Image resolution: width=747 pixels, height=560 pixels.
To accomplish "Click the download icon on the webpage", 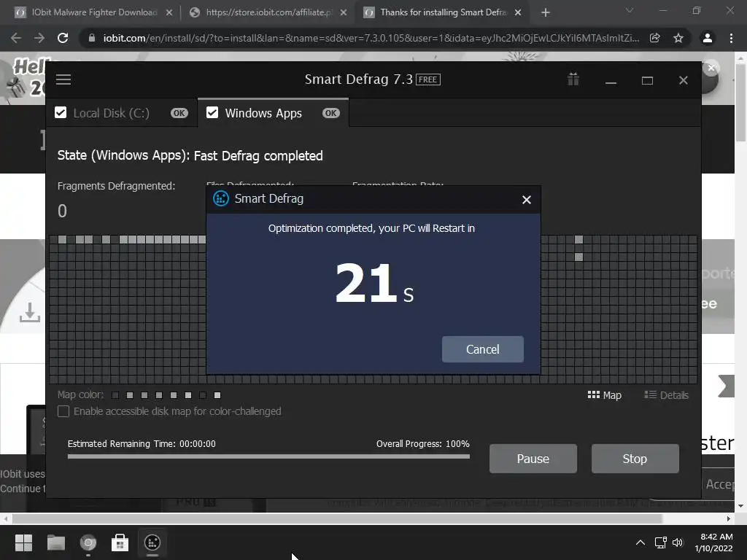I will point(29,312).
